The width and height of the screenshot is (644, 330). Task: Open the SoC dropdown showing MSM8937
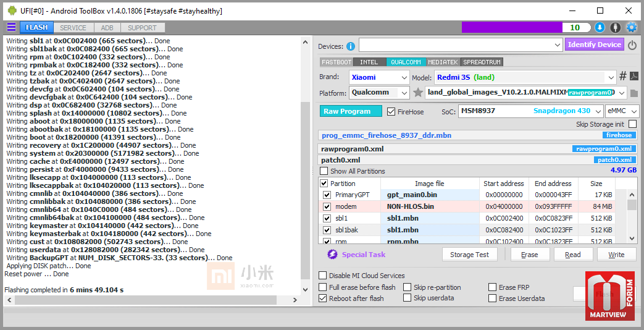(530, 111)
